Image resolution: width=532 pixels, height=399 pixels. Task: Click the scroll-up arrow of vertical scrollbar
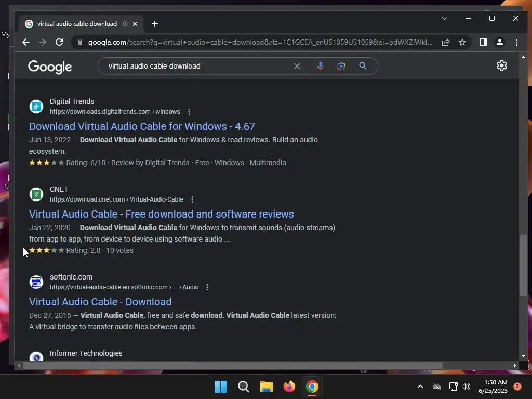pos(523,57)
